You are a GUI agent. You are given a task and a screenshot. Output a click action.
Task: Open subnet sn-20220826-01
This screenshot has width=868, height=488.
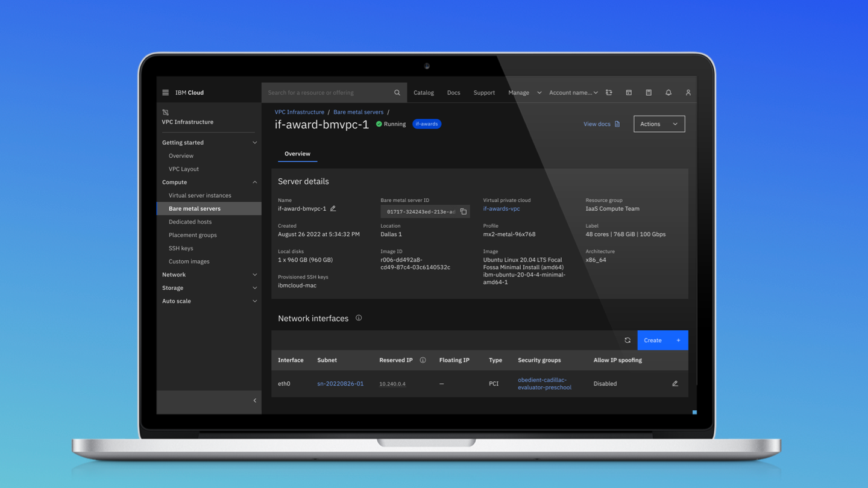[x=340, y=383]
